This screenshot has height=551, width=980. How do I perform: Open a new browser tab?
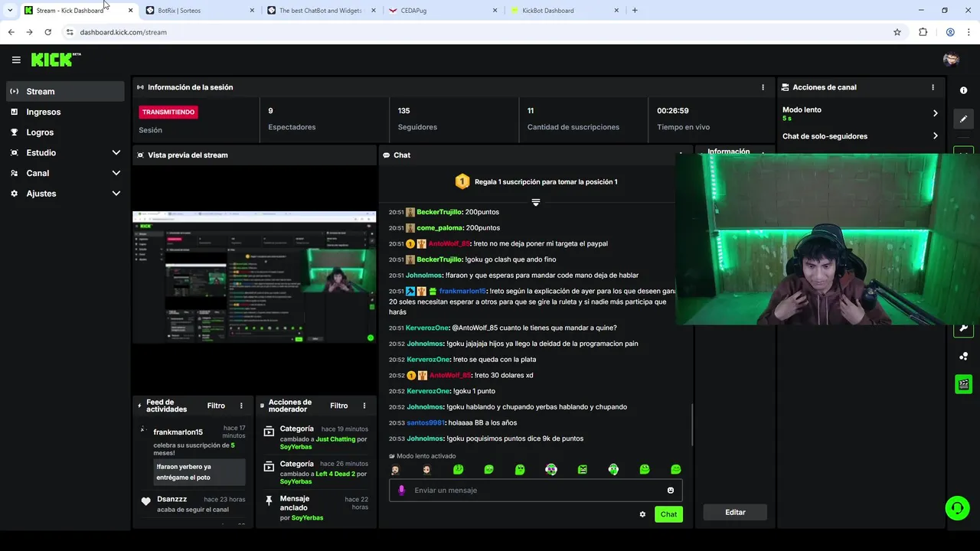(635, 11)
